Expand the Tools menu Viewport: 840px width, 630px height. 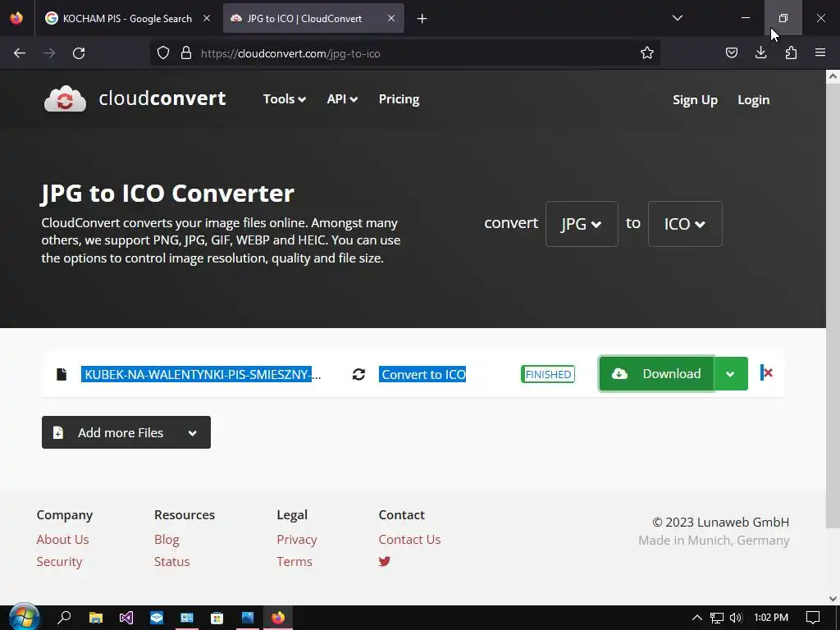285,99
